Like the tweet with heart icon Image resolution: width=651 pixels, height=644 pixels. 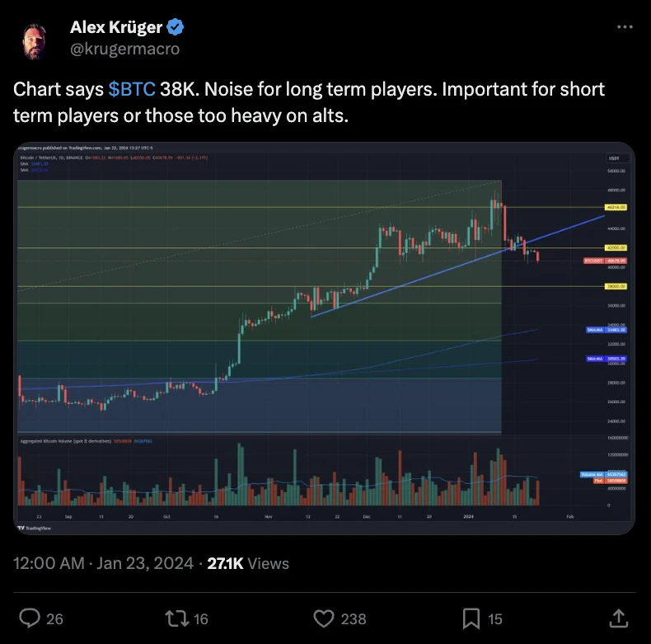pos(323,618)
